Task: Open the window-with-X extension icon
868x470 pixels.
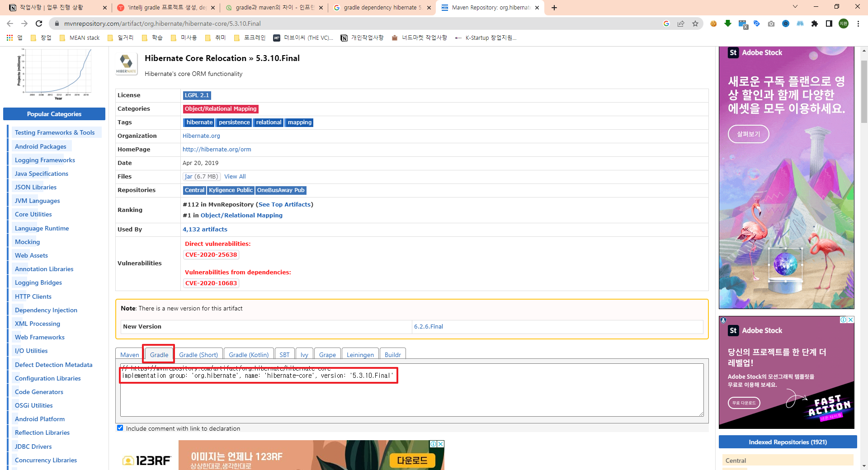Action: [743, 24]
